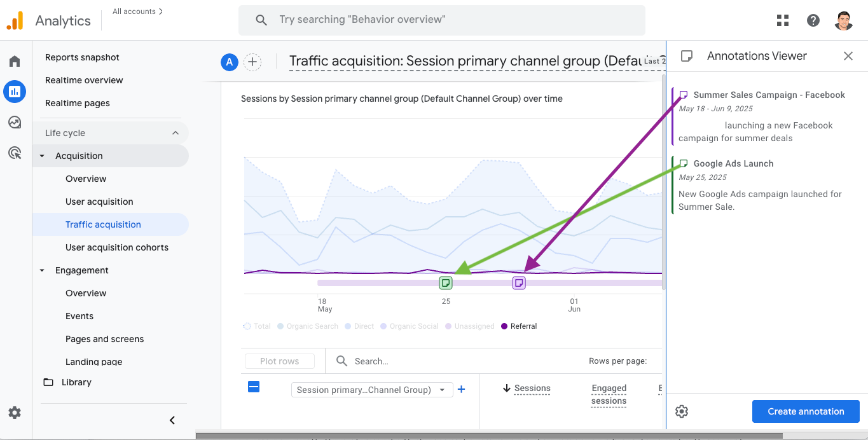Click Create annotation button
Screen dimensions: 868x440
coord(806,411)
